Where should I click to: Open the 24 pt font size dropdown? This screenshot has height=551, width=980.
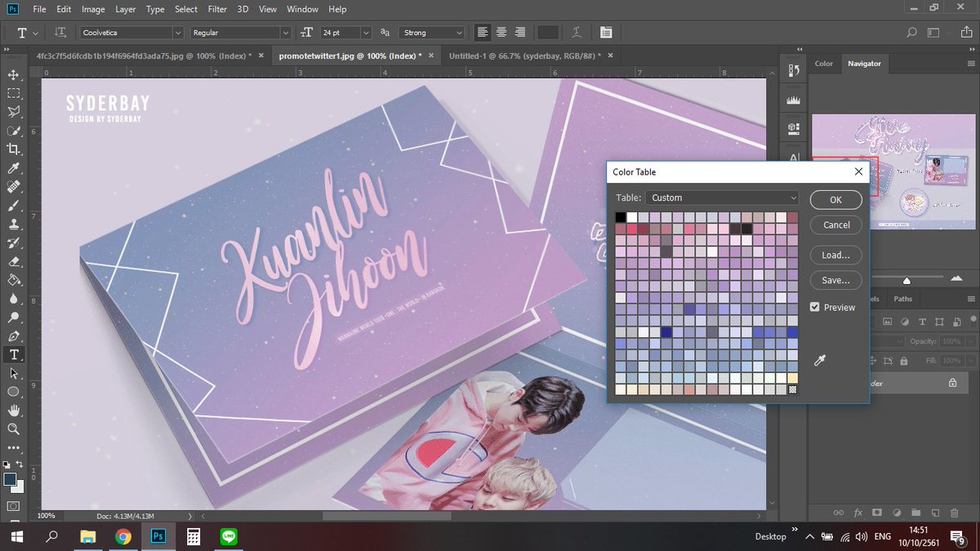[364, 33]
